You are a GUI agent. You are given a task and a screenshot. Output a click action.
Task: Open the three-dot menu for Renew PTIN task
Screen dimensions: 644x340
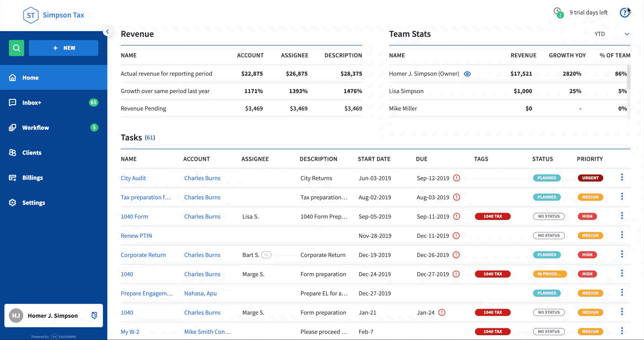tap(622, 235)
